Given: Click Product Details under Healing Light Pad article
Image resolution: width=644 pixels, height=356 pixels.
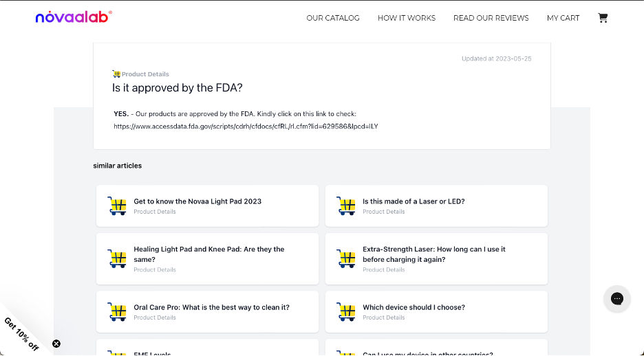Looking at the screenshot, I should (155, 270).
